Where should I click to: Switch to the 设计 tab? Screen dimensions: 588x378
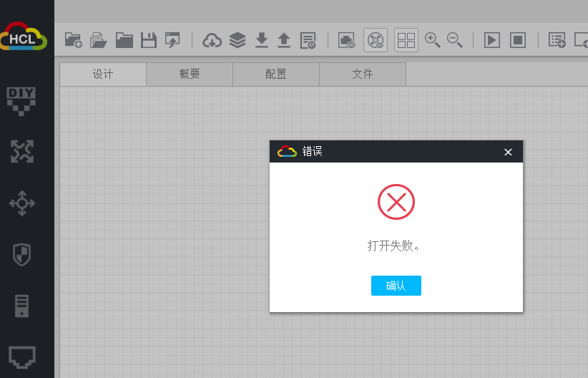click(x=103, y=74)
